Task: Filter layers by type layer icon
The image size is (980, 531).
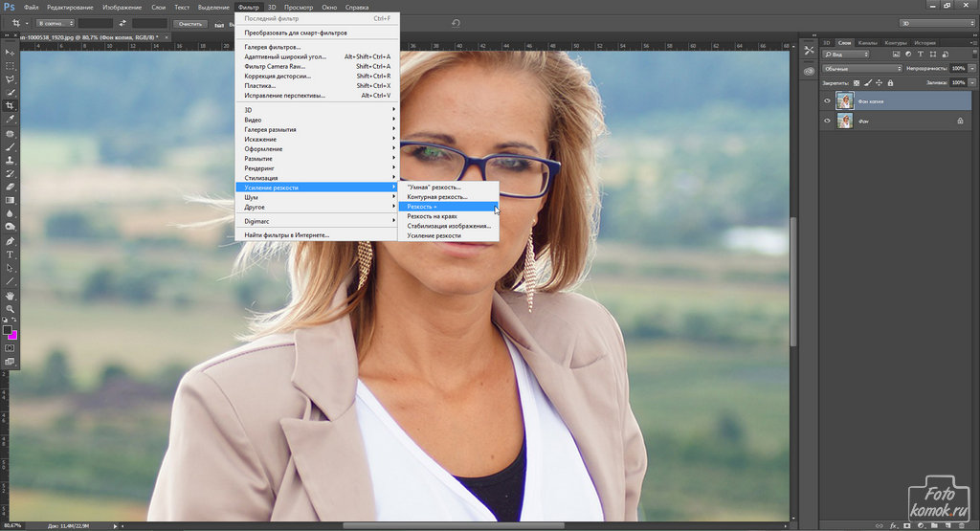Action: (921, 55)
